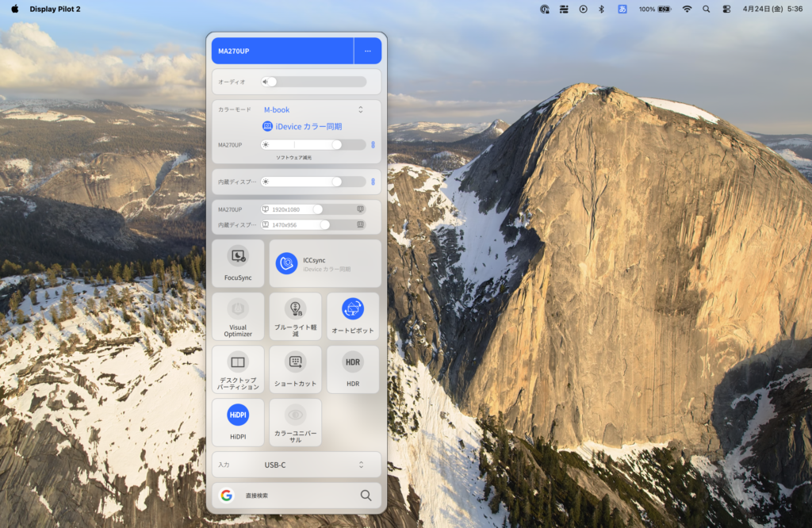Click the カラーモード label

[x=234, y=109]
